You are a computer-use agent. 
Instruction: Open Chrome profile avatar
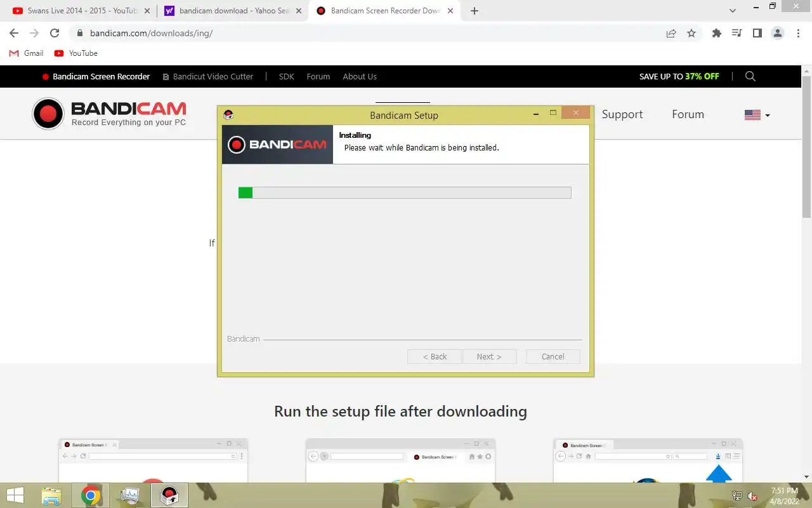tap(778, 33)
